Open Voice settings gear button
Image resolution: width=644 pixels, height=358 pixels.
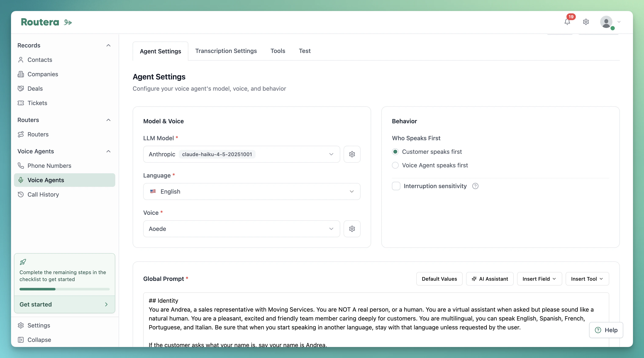(352, 229)
